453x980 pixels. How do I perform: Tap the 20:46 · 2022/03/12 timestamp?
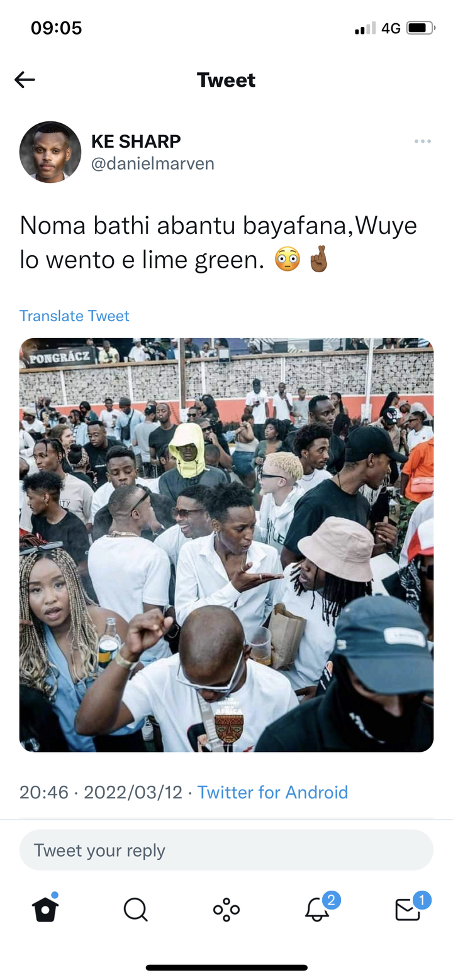tap(101, 792)
